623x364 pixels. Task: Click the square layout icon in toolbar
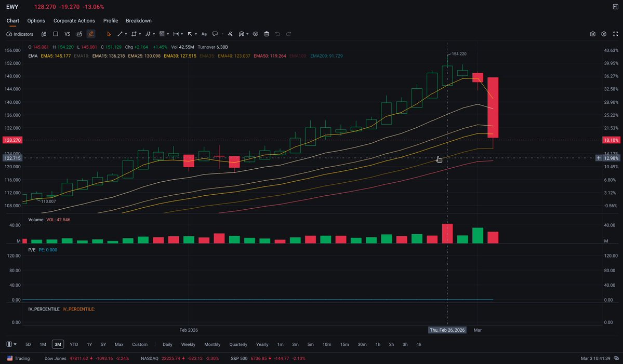coord(56,34)
